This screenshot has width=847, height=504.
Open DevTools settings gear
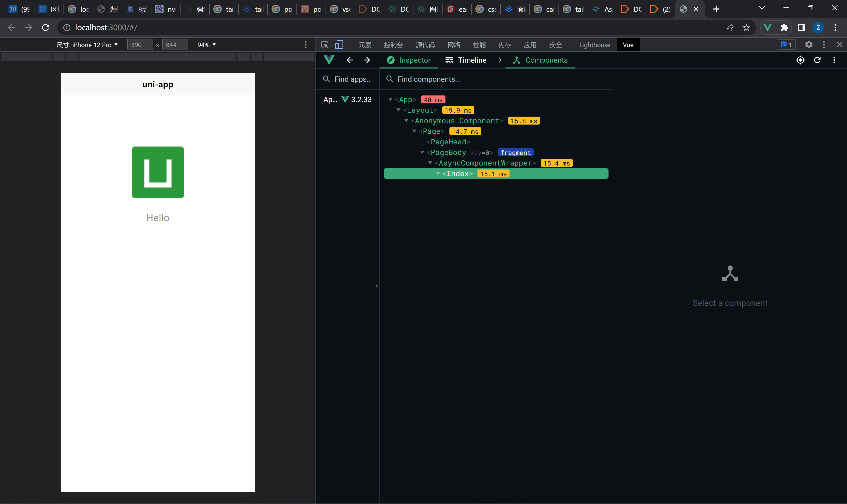coord(809,44)
